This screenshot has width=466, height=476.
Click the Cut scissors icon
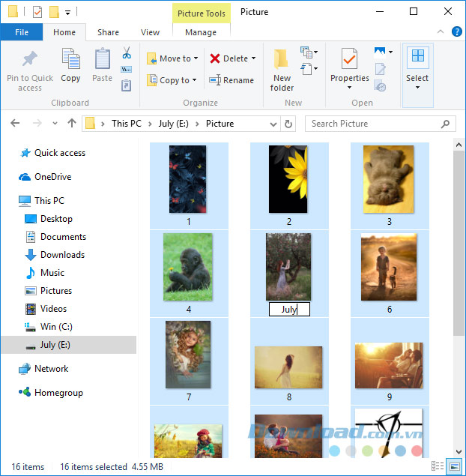coord(127,52)
